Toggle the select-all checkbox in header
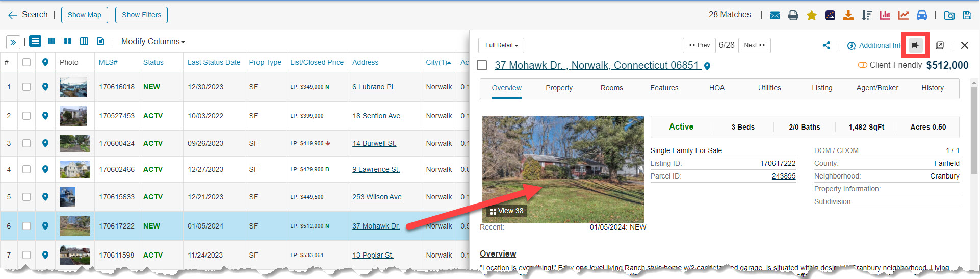The height and width of the screenshot is (279, 980). [27, 62]
